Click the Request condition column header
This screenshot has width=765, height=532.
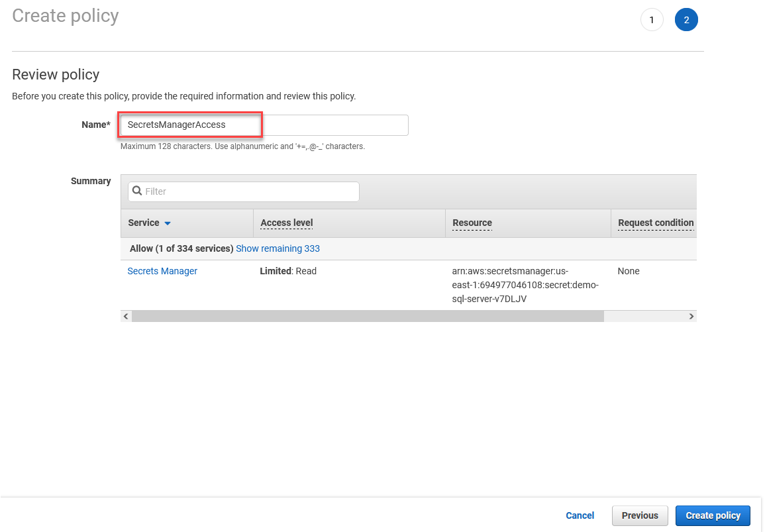pos(655,223)
